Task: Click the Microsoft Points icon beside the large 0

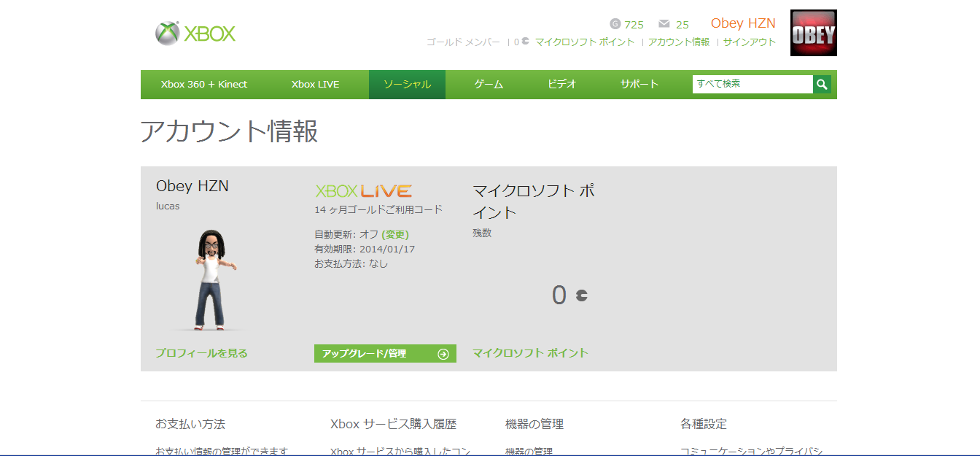Action: [x=581, y=295]
